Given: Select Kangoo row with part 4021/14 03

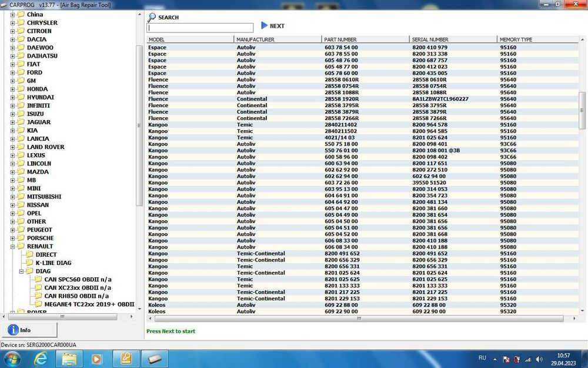Looking at the screenshot, I should [362, 138].
